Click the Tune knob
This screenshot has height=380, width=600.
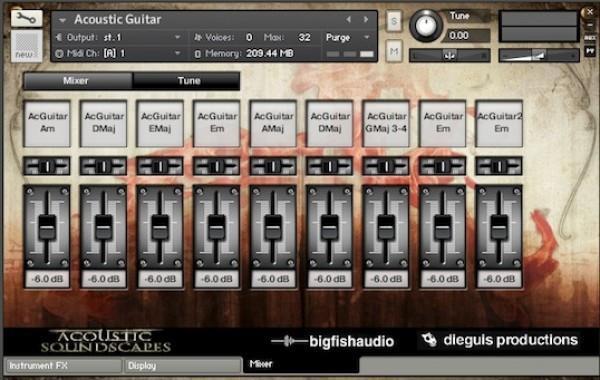coord(426,26)
